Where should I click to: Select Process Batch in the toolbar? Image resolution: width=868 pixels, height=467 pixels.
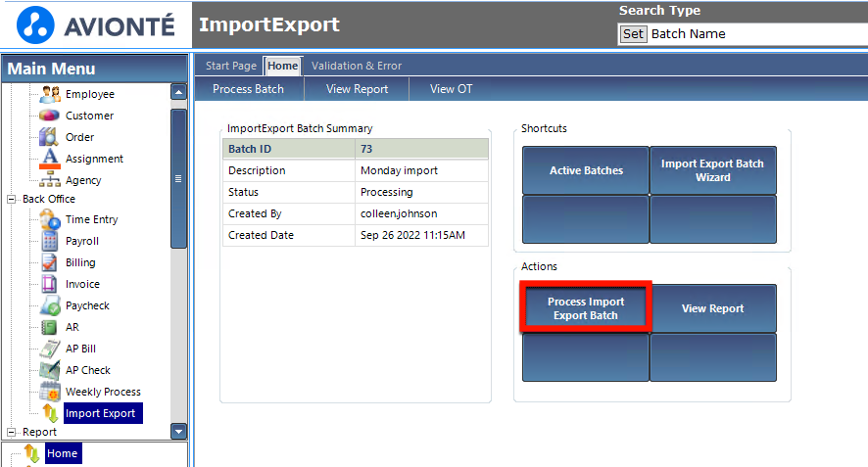tap(248, 89)
